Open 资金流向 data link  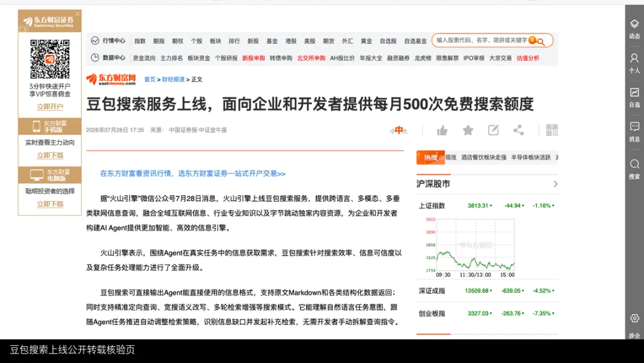tap(144, 58)
